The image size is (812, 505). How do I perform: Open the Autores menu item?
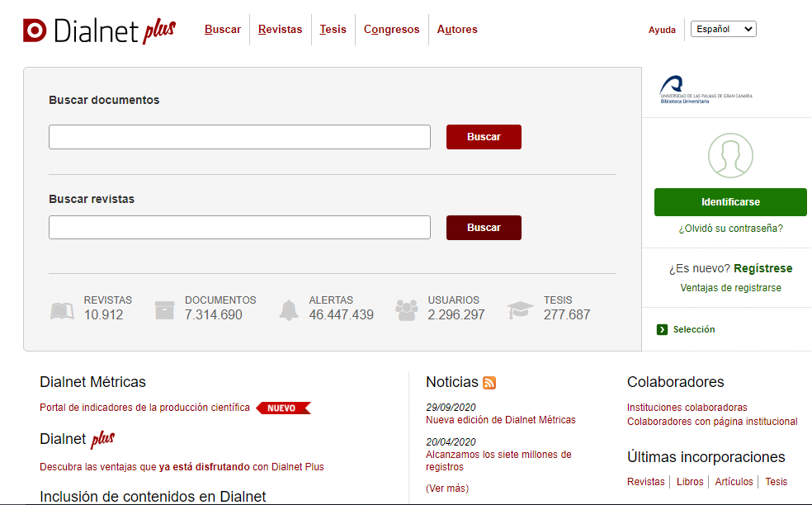click(457, 30)
